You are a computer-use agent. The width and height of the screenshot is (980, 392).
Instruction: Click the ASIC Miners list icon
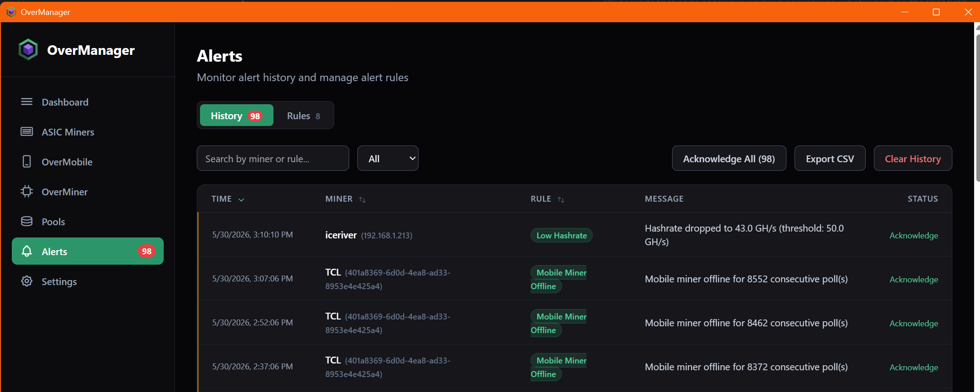pos(27,131)
